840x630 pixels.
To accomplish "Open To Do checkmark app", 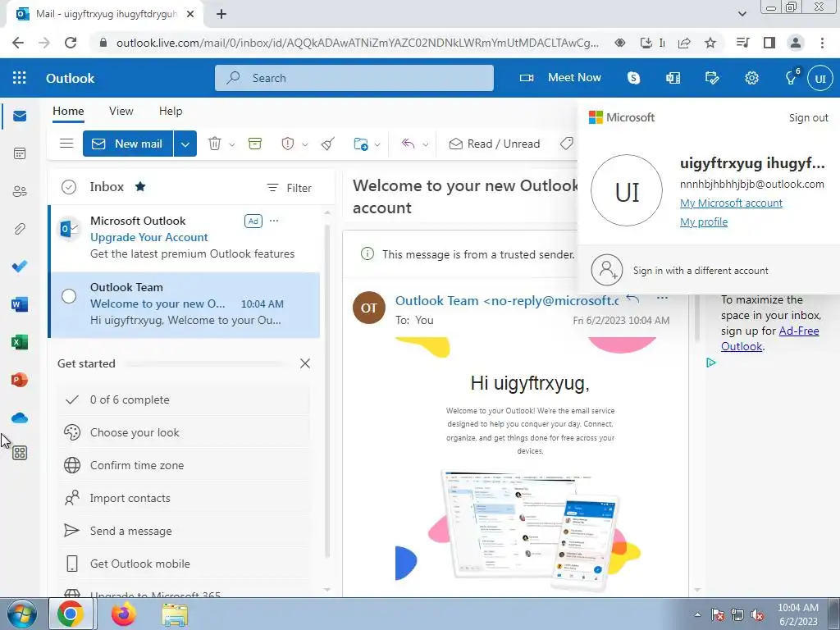I will [x=20, y=267].
